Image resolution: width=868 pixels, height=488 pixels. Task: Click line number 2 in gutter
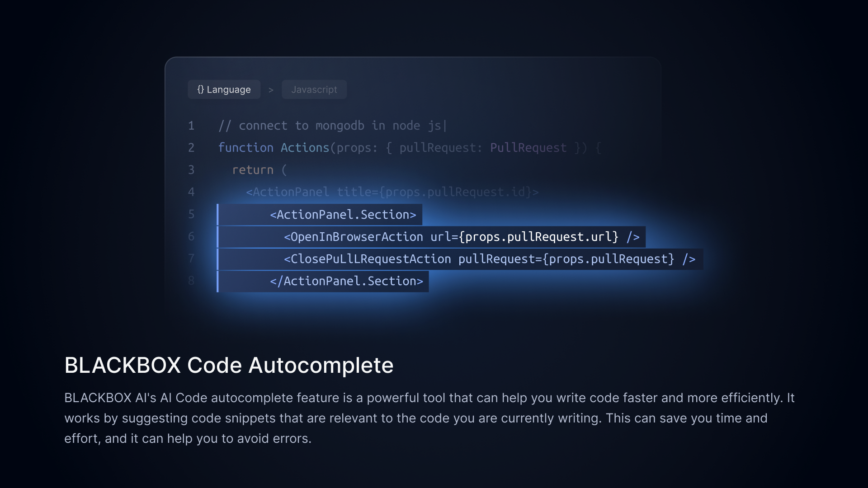(191, 148)
